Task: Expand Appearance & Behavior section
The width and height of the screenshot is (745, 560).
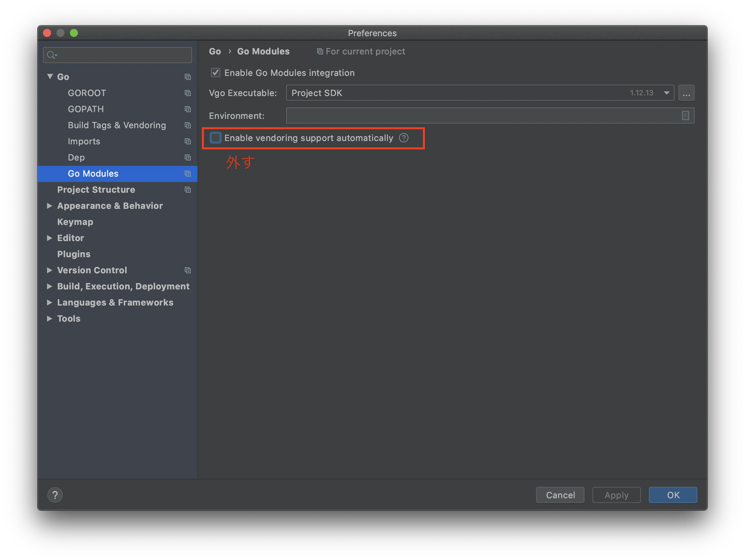Action: tap(49, 206)
